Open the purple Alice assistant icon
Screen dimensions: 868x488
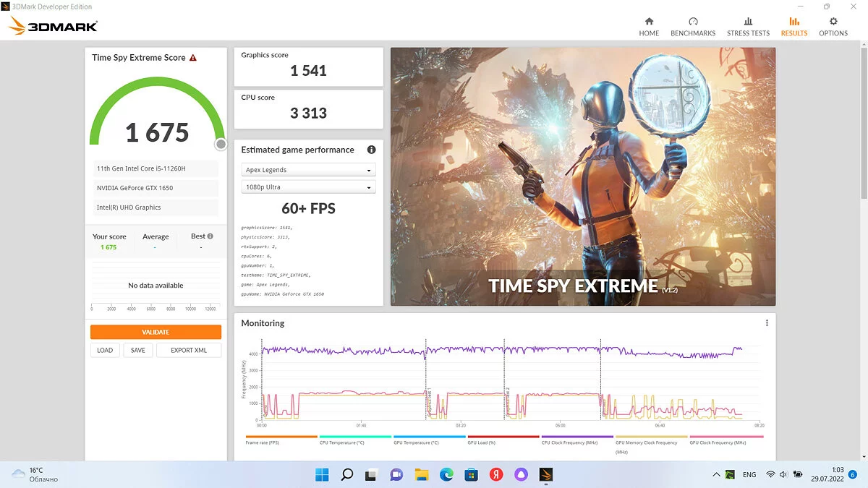pyautogui.click(x=521, y=474)
